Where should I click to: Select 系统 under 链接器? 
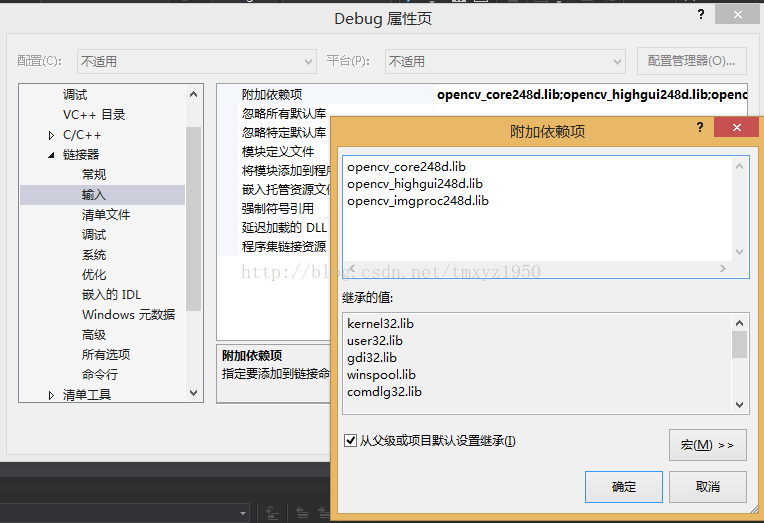point(94,255)
